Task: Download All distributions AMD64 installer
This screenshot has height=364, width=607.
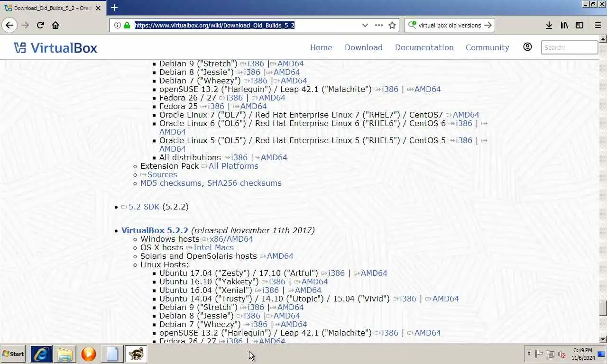Action: coord(274,157)
